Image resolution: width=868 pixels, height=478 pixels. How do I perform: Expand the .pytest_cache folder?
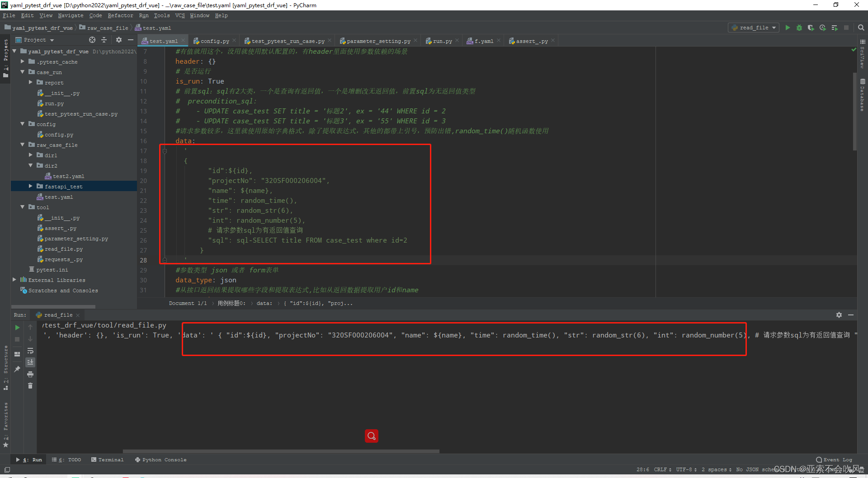22,61
